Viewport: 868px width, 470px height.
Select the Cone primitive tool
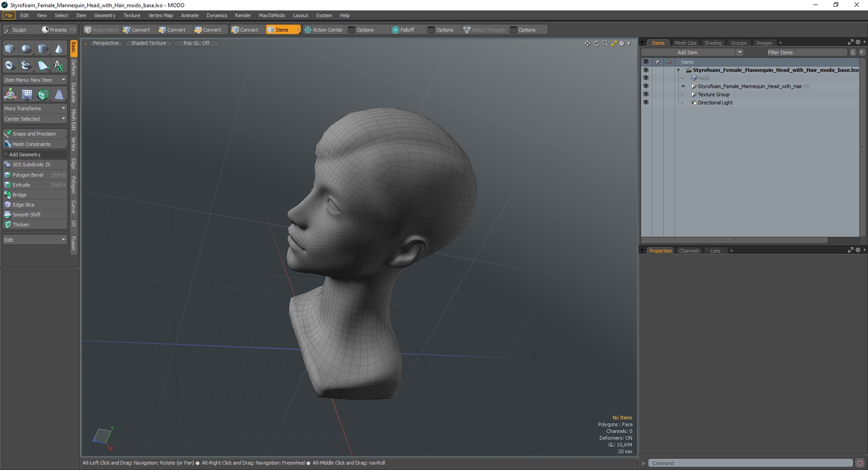(x=59, y=49)
